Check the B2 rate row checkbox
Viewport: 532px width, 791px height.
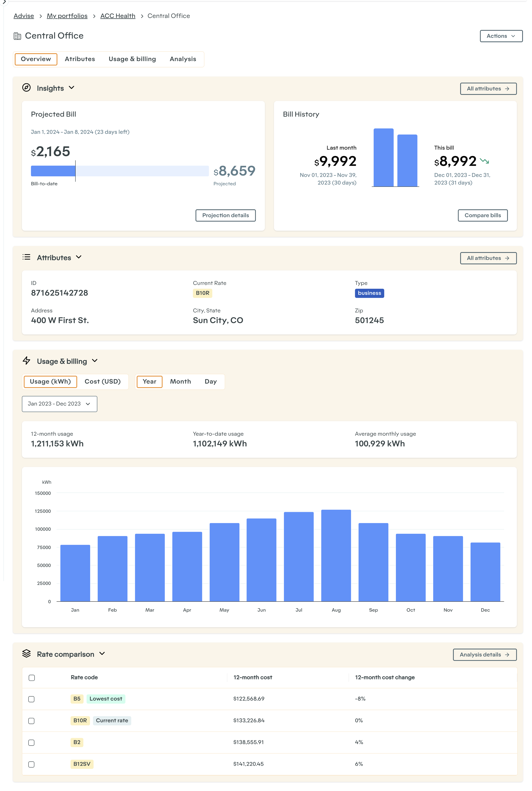(32, 742)
